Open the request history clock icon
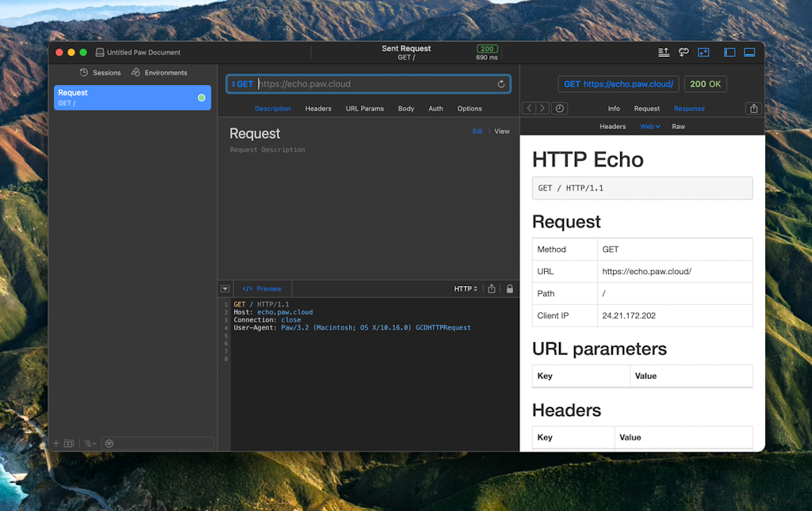 point(560,109)
